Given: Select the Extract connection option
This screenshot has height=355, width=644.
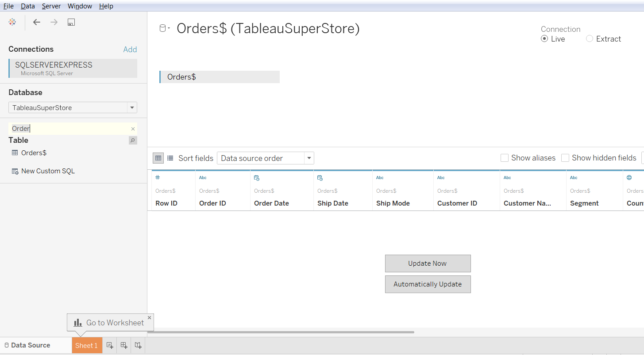Looking at the screenshot, I should click(x=590, y=39).
